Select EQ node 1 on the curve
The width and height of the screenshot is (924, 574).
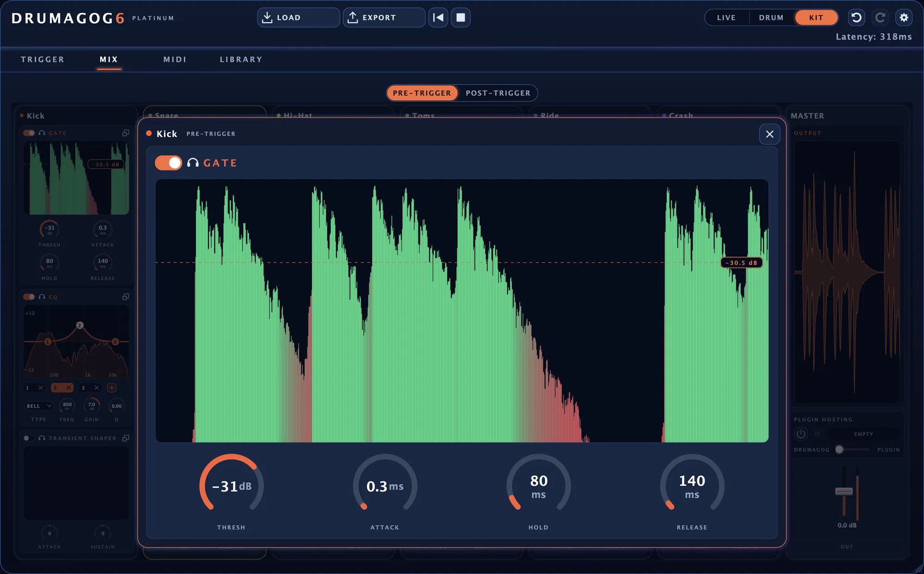pos(48,342)
